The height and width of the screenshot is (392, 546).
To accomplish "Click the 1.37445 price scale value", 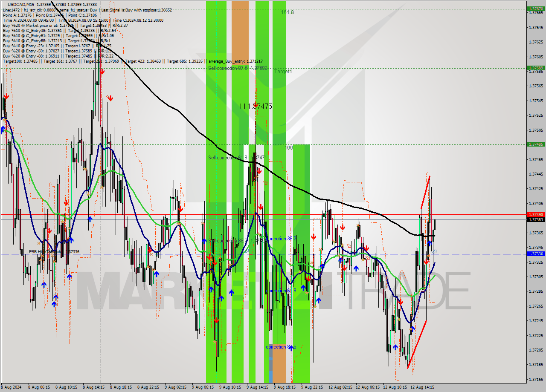I will click(x=536, y=174).
